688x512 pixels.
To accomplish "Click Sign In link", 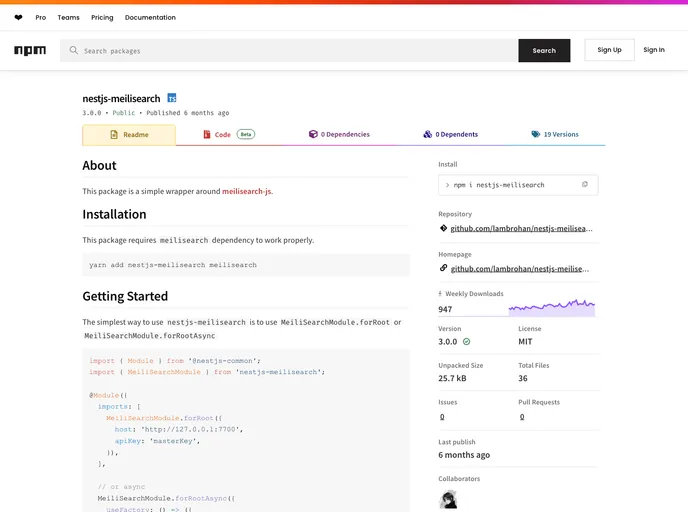I will (x=654, y=50).
